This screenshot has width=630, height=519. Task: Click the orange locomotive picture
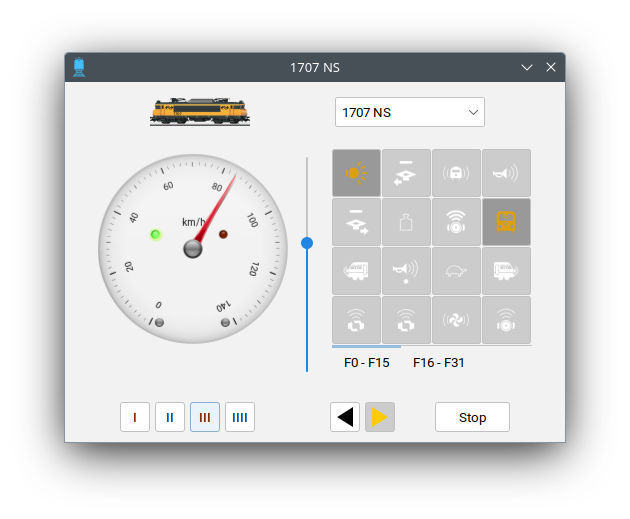pos(200,112)
